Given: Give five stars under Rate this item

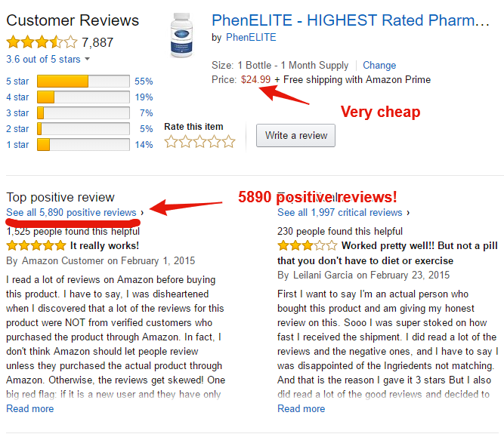Looking at the screenshot, I should [228, 141].
